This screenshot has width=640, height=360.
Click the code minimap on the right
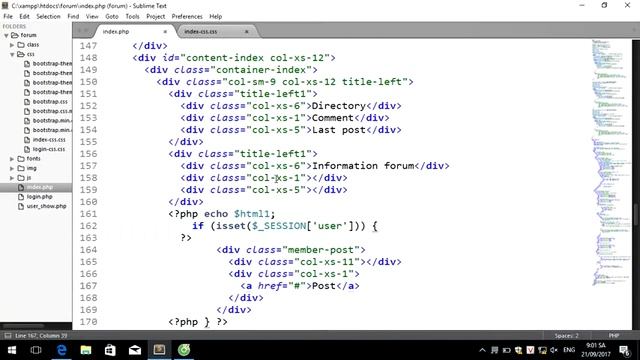point(611,163)
